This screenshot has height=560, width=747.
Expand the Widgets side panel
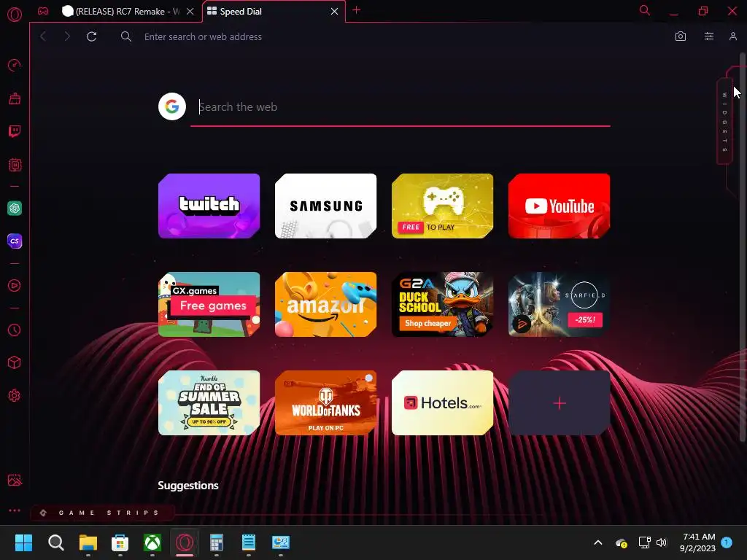pyautogui.click(x=724, y=122)
